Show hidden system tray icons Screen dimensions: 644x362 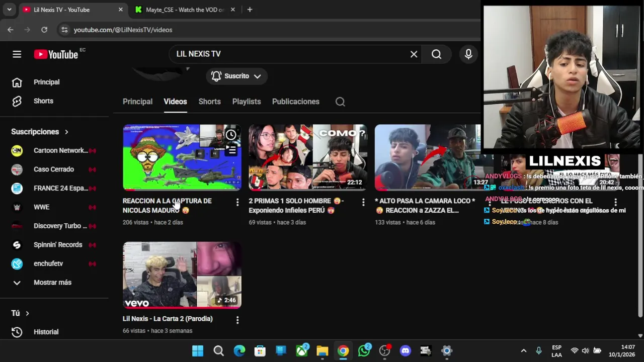click(x=523, y=350)
